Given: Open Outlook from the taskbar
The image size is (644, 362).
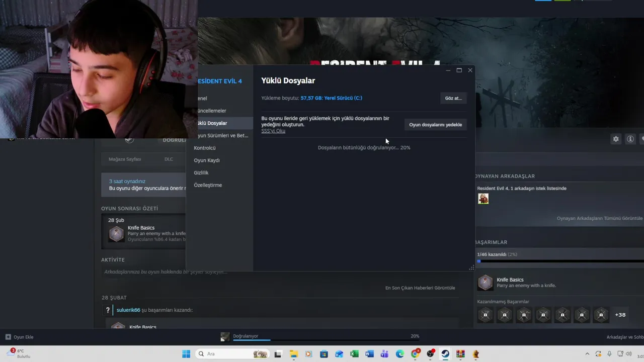Looking at the screenshot, I should 339,354.
